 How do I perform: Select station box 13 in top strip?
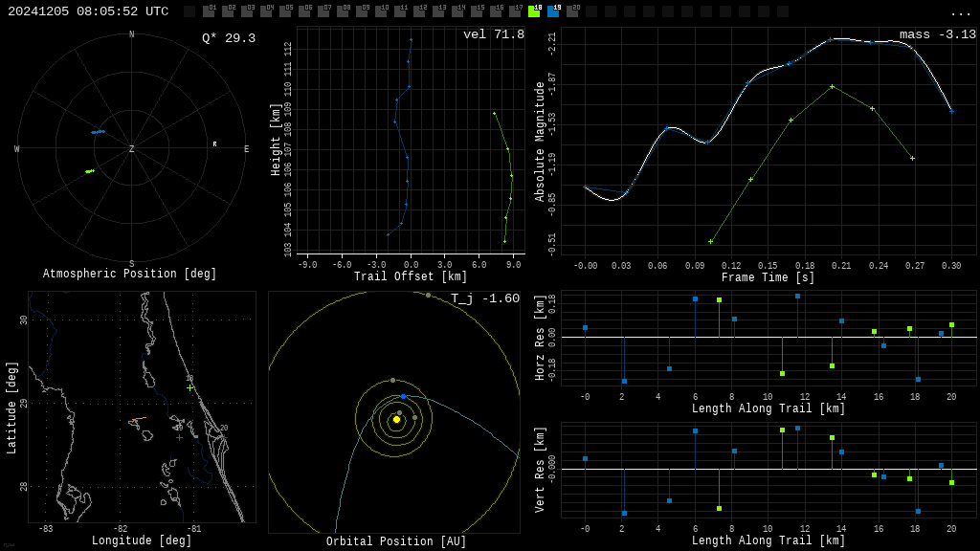(x=438, y=11)
